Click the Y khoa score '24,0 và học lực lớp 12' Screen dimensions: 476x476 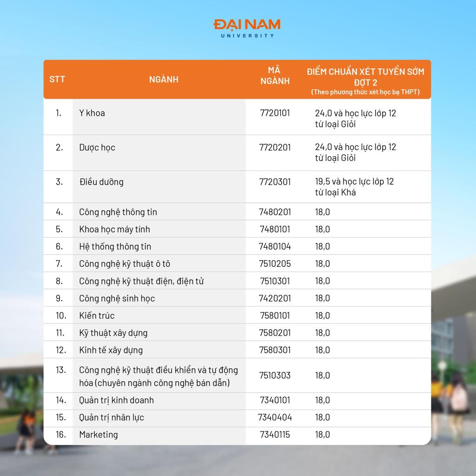[356, 113]
